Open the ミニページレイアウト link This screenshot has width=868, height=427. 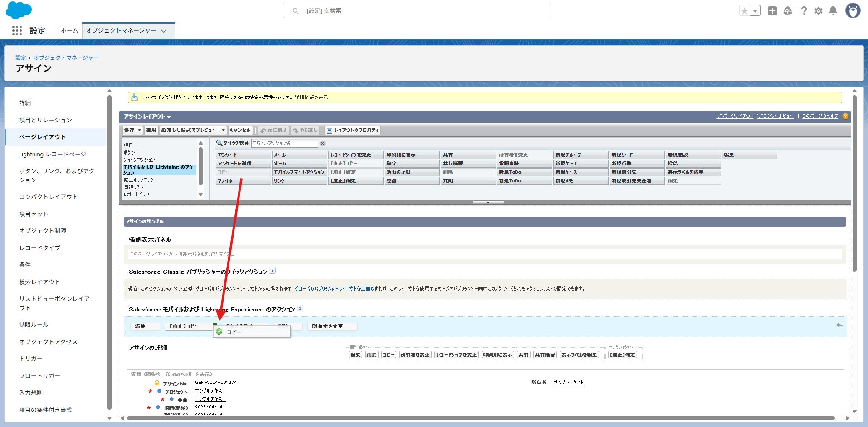click(x=734, y=116)
